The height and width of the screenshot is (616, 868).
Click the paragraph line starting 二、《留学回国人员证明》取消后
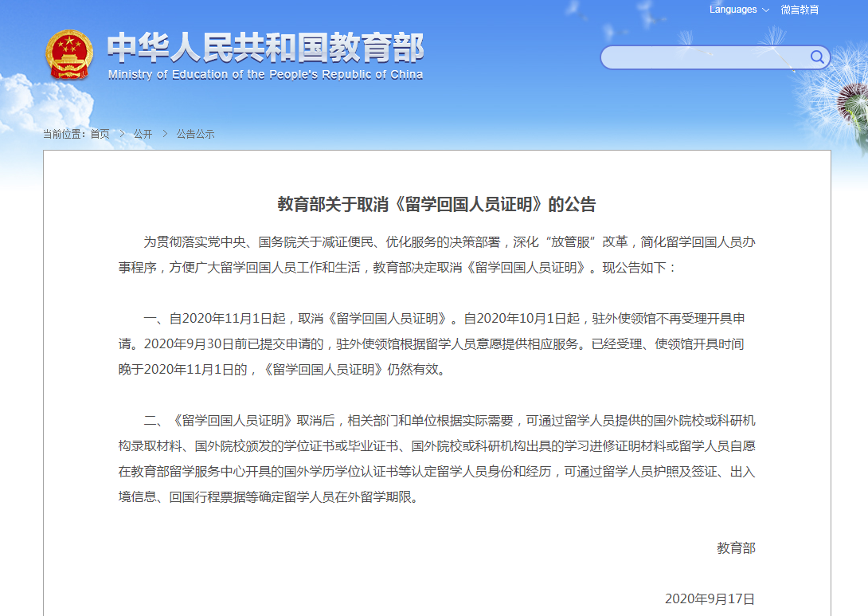(x=449, y=421)
